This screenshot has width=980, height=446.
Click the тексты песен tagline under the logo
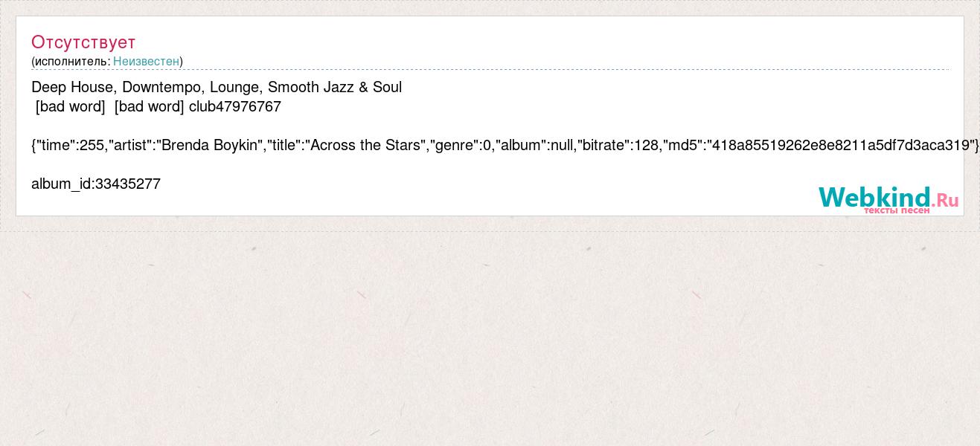tap(896, 210)
